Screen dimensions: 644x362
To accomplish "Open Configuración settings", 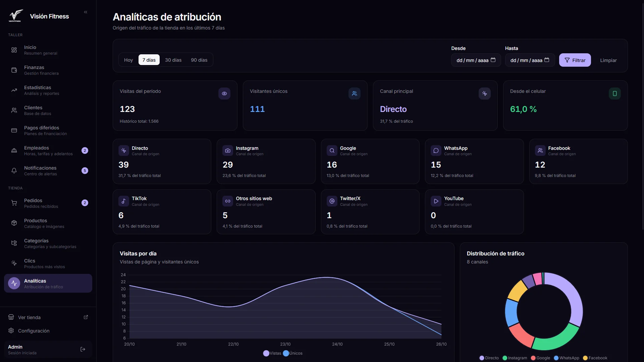I will [x=48, y=331].
